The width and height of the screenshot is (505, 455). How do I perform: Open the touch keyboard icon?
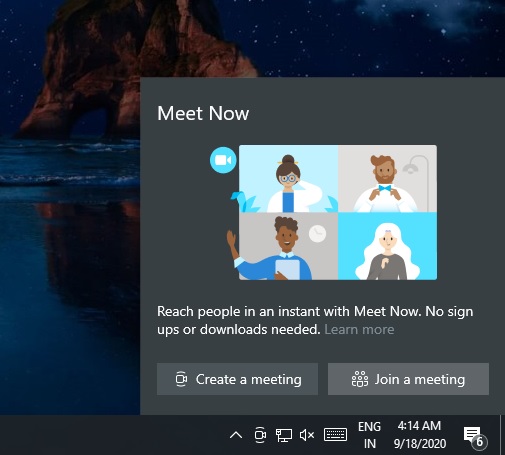(x=335, y=435)
